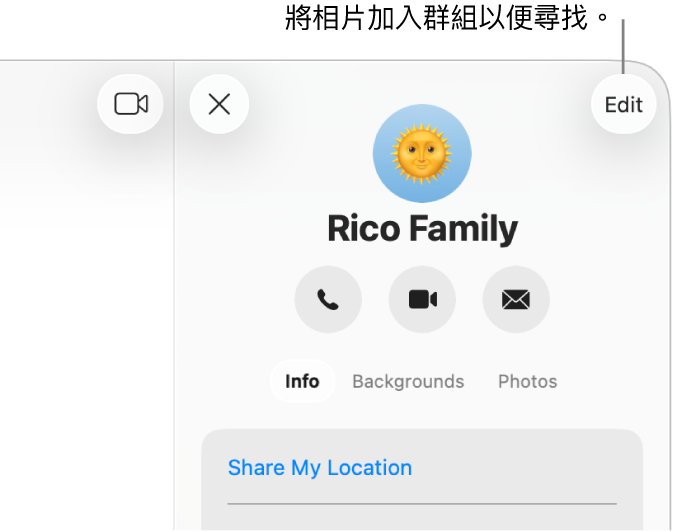
Task: Switch to the Backgrounds tab
Action: pos(408,381)
